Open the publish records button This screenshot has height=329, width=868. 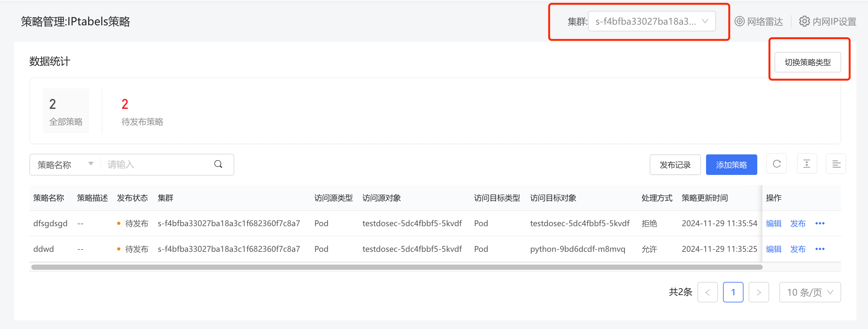675,165
